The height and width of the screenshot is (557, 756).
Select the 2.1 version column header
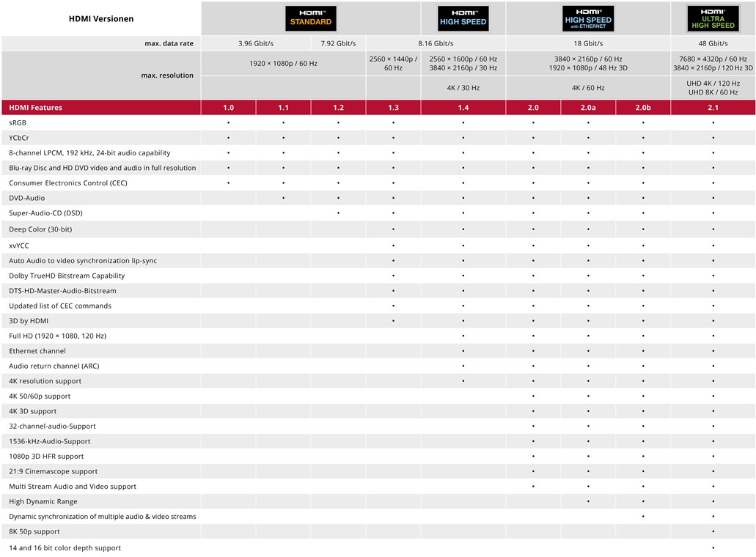click(713, 108)
